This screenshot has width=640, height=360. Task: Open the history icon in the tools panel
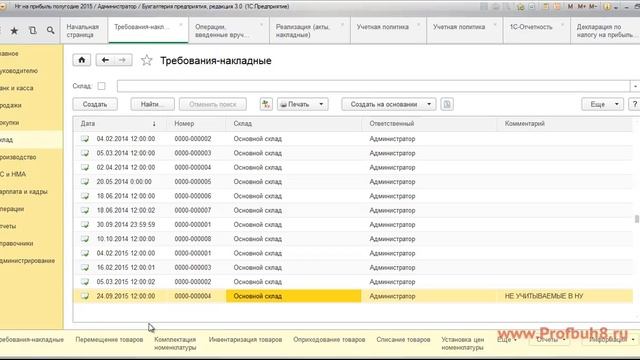33,31
